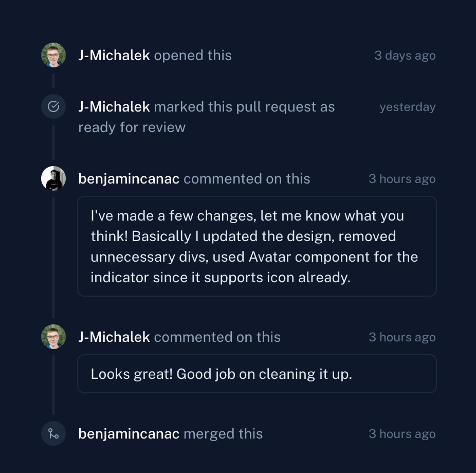Click the merged this event label
Screen dimensions: 476x473
(223, 434)
